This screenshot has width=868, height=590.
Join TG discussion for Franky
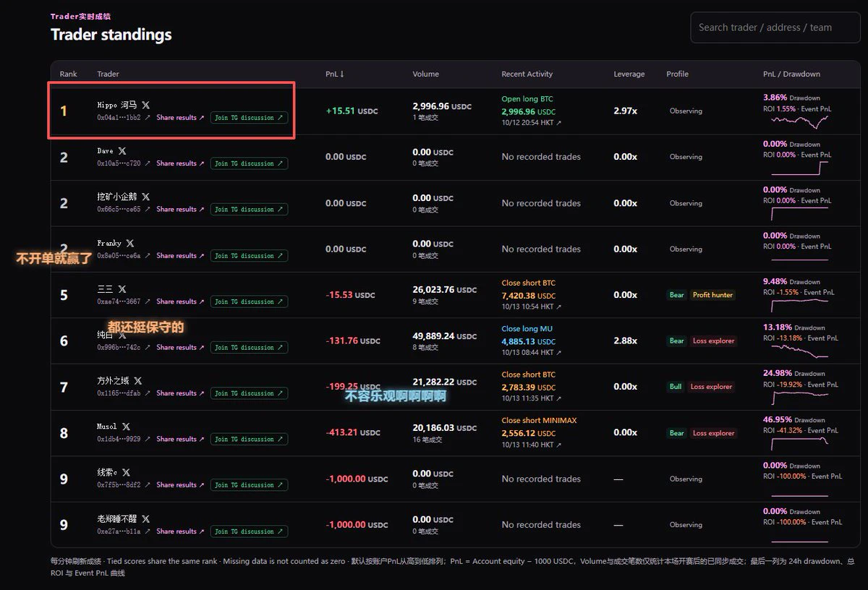click(249, 256)
